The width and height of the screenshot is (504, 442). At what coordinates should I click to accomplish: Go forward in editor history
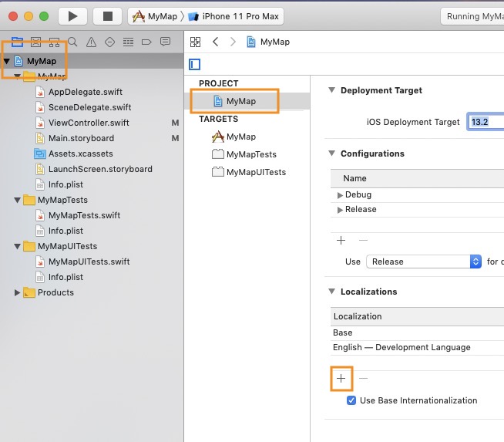[x=233, y=42]
